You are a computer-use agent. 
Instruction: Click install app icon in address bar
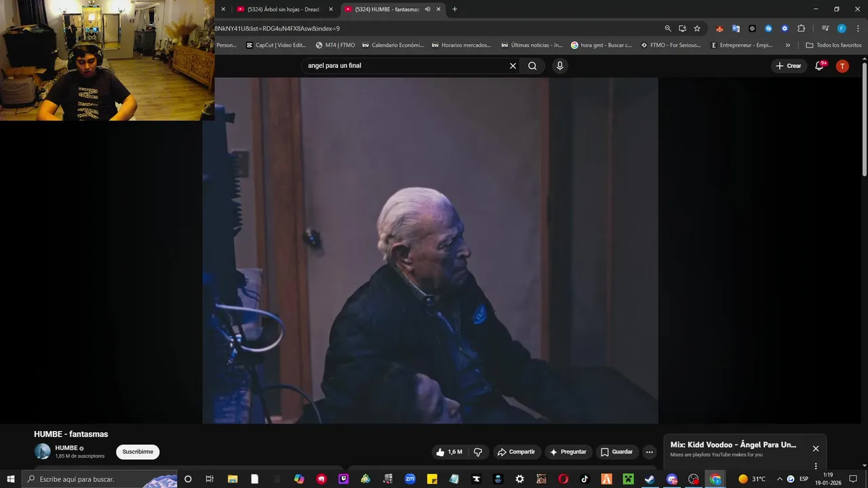(682, 28)
